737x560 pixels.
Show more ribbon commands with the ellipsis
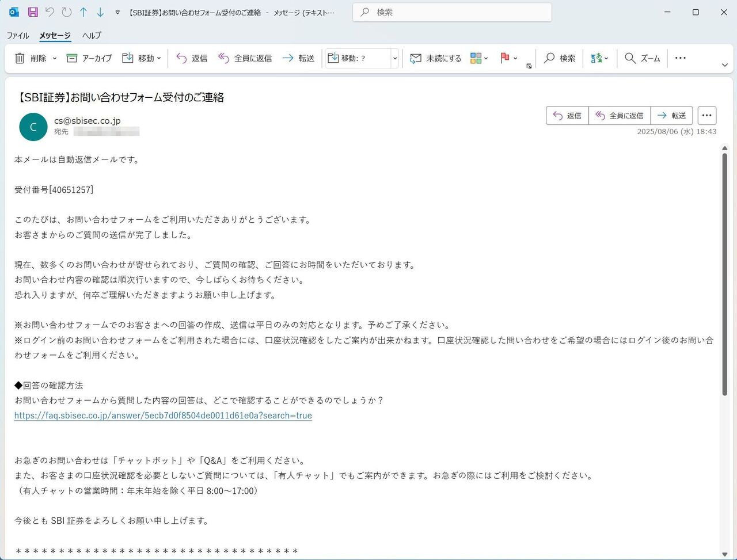pyautogui.click(x=681, y=58)
